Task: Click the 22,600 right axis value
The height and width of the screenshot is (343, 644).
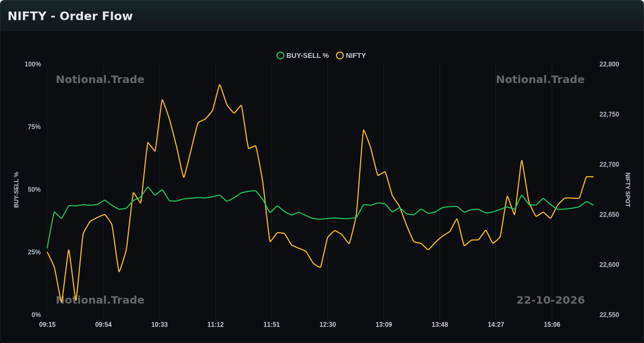Action: (609, 265)
